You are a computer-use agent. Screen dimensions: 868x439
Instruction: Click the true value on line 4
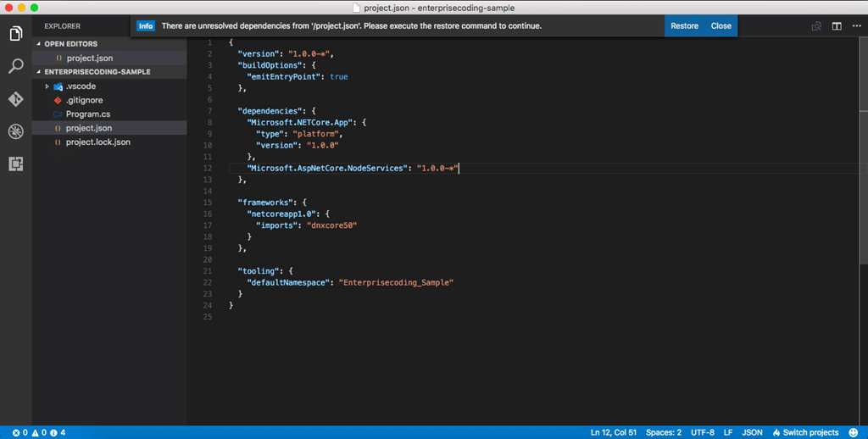pos(339,77)
